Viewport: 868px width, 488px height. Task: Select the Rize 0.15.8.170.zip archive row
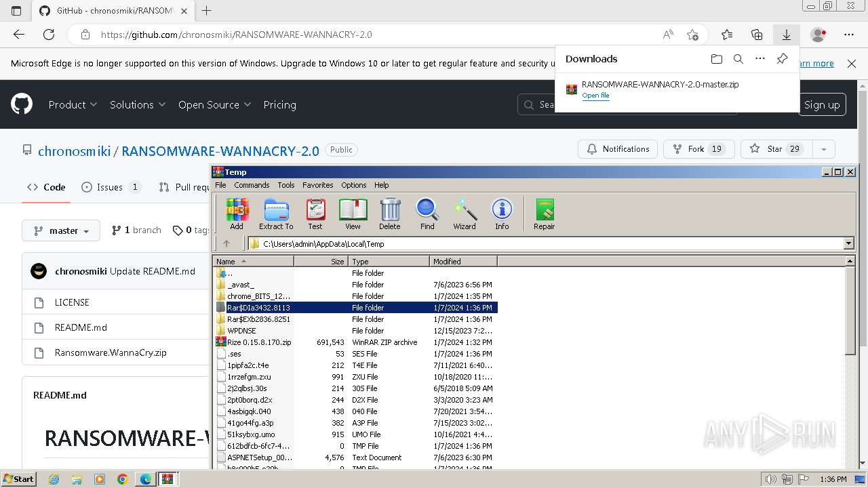point(355,342)
